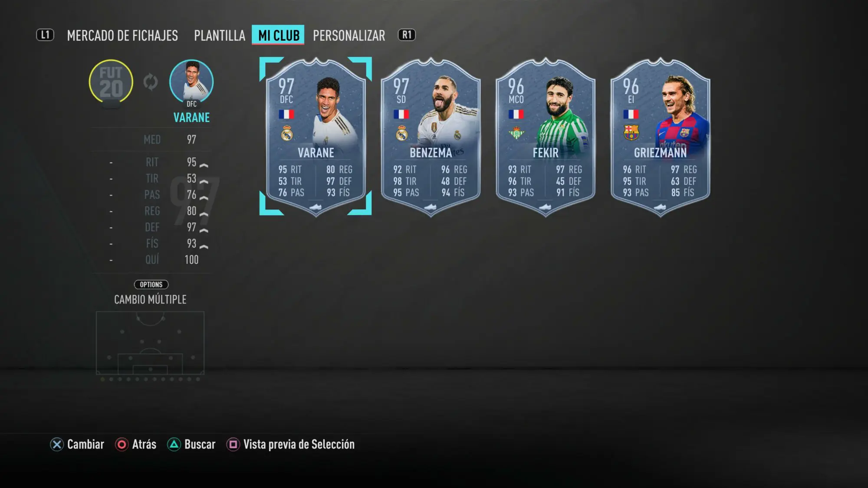Open the Personalizar tab
This screenshot has width=868, height=488.
[x=349, y=35]
